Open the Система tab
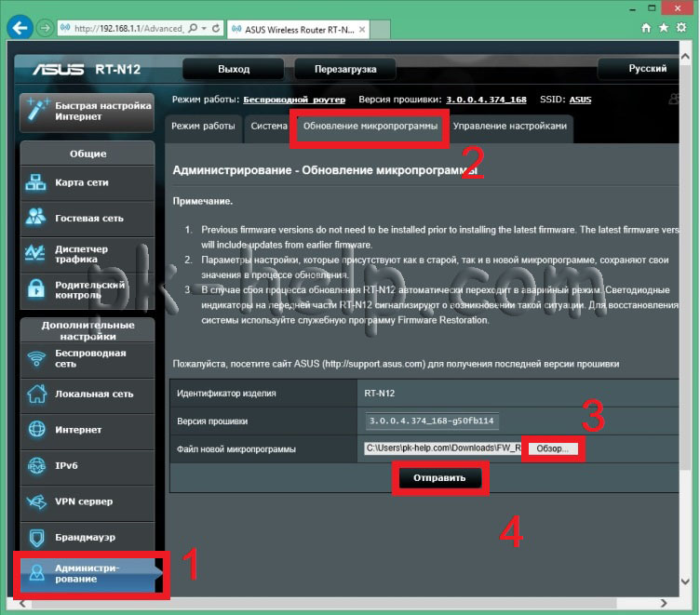 (x=268, y=127)
